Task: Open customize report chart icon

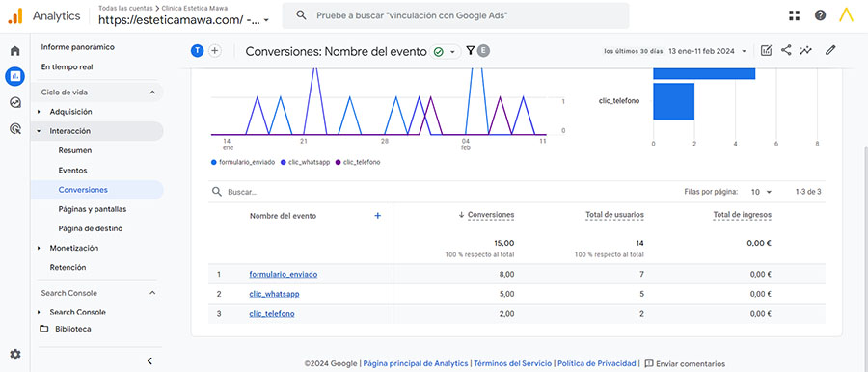Action: coord(766,50)
